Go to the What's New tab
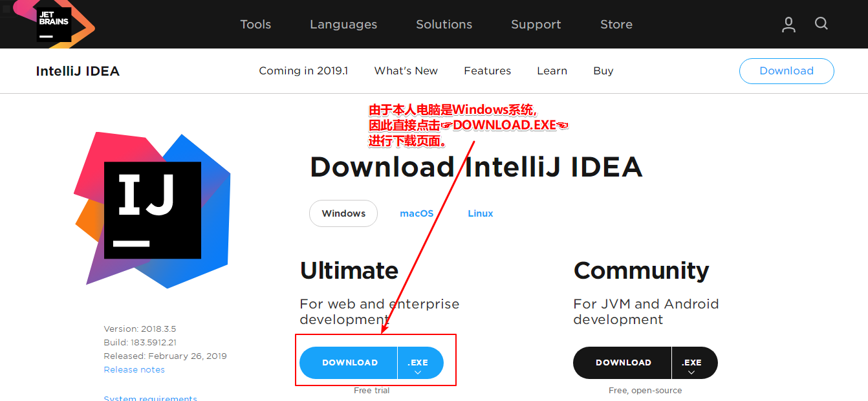 [406, 70]
